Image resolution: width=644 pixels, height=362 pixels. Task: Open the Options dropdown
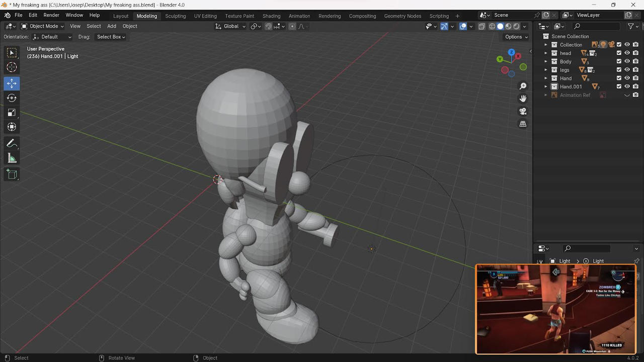[516, 37]
